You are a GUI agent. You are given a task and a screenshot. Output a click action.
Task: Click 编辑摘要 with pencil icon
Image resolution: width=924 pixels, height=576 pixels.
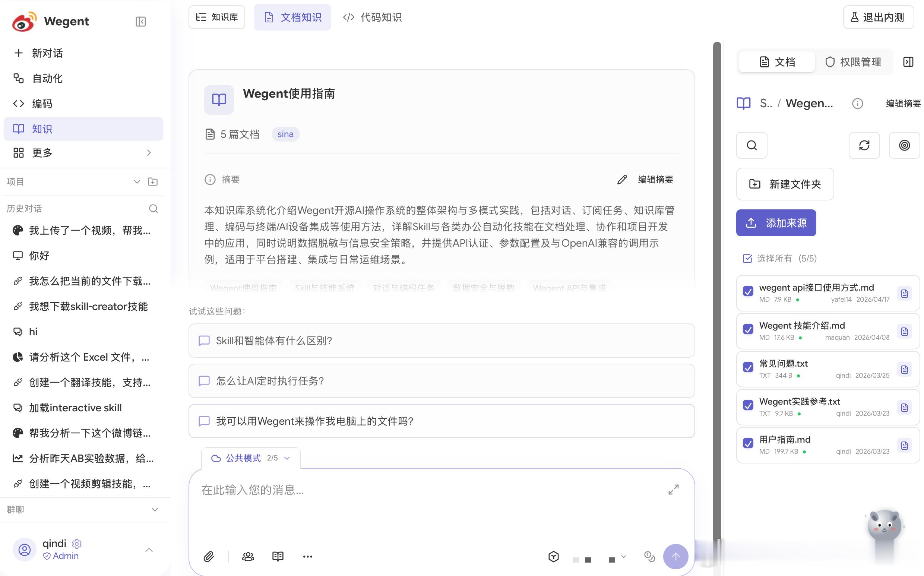[x=645, y=180]
